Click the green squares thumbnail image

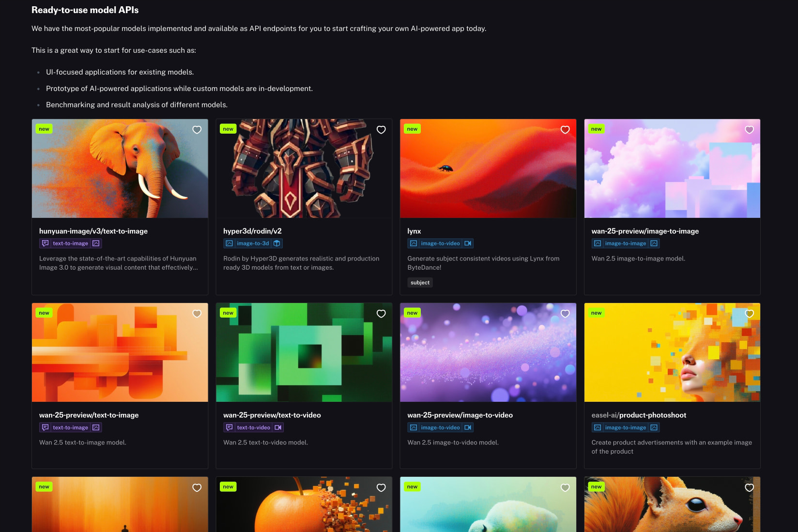(304, 352)
